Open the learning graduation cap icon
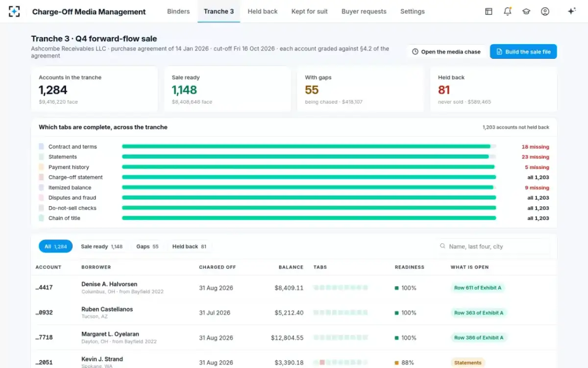The width and height of the screenshot is (588, 368). tap(526, 11)
